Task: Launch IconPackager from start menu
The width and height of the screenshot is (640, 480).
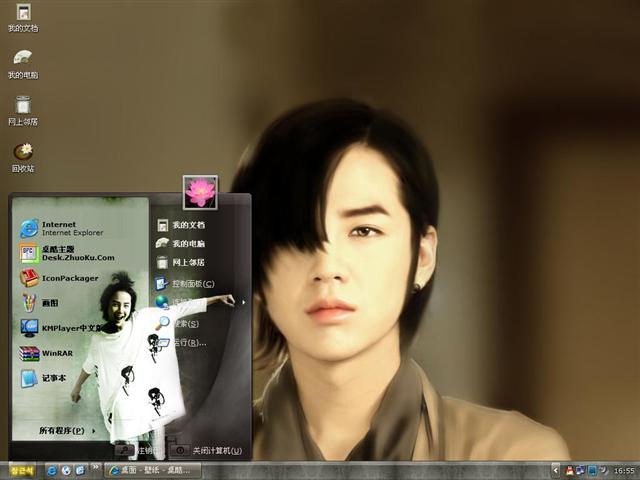Action: click(x=59, y=278)
